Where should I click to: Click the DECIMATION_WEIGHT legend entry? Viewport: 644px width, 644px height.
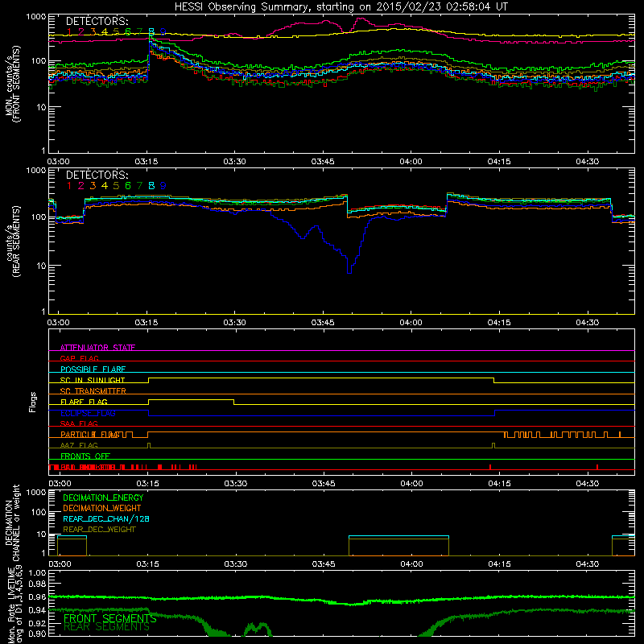click(102, 508)
